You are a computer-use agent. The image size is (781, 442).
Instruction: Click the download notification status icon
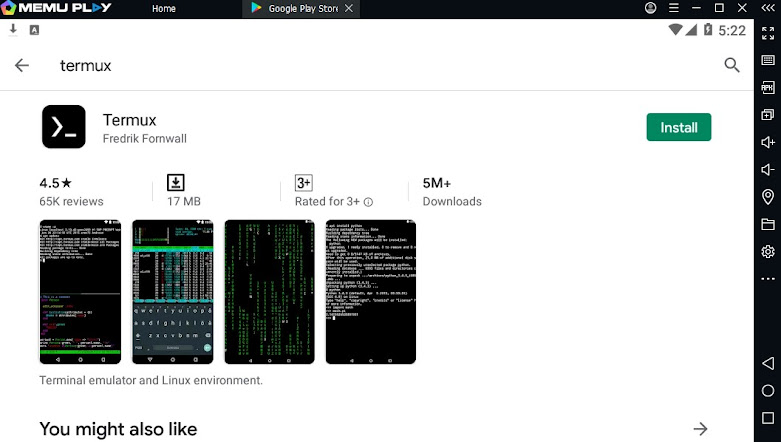click(x=13, y=30)
